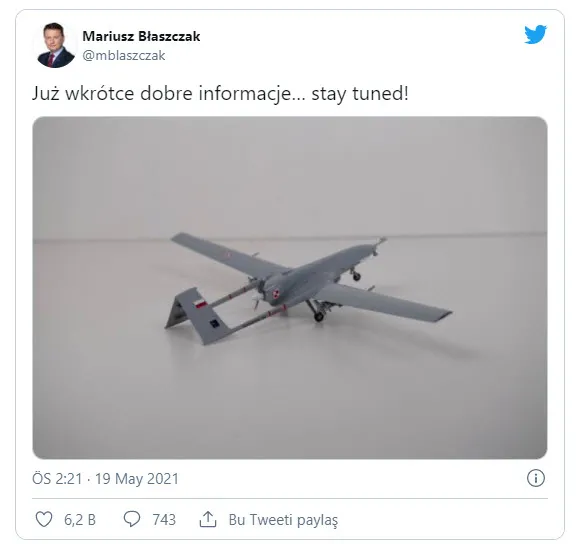Click the "19 May 2021" date
This screenshot has height=544, width=584.
137,479
